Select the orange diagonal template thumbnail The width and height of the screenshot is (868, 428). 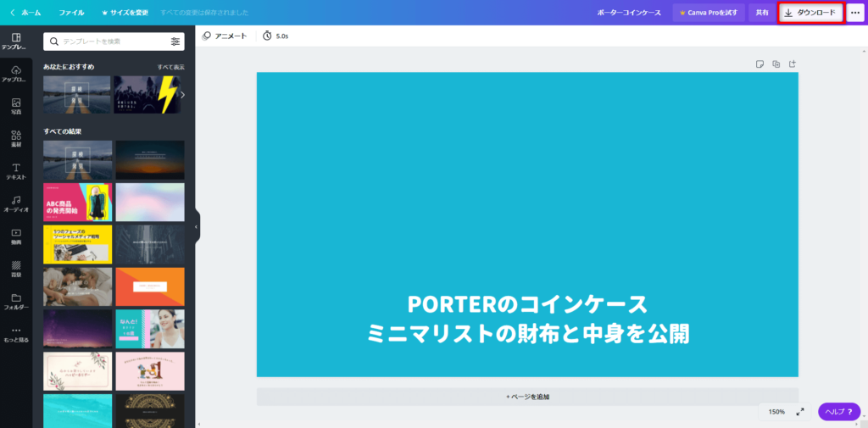[150, 286]
